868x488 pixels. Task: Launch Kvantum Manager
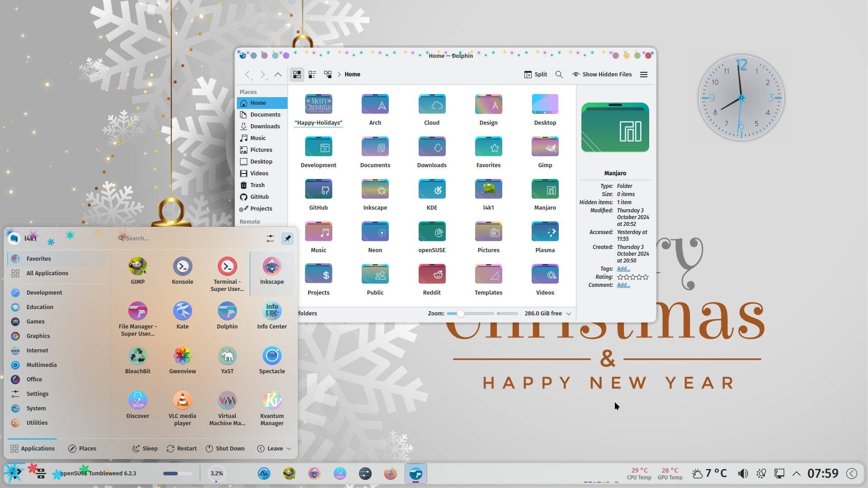pos(272,409)
